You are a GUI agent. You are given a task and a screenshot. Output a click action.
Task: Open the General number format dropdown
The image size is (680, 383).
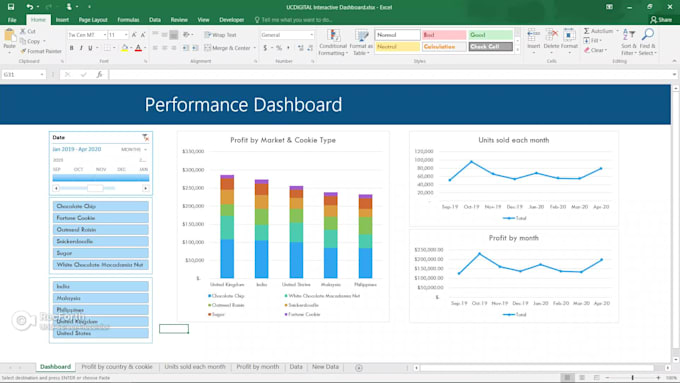tap(311, 35)
